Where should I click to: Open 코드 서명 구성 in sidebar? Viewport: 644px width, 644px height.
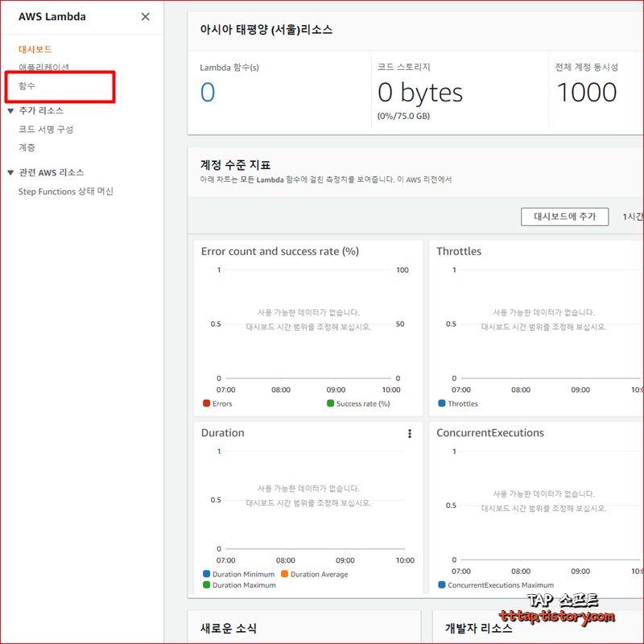click(46, 130)
